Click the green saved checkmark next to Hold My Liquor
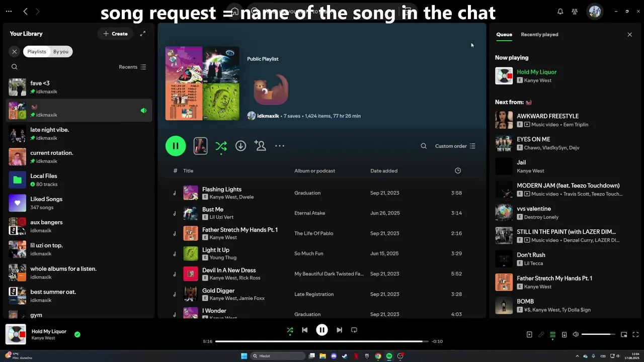 point(77,334)
